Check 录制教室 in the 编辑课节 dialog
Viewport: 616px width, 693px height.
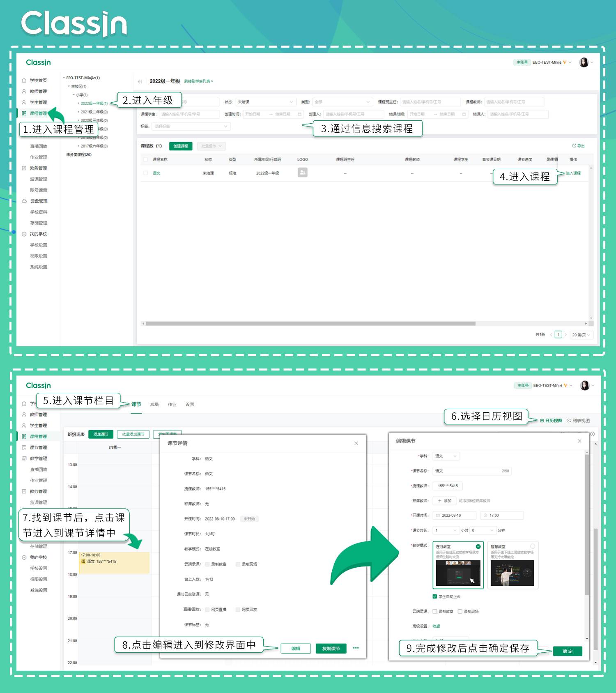pyautogui.click(x=434, y=611)
